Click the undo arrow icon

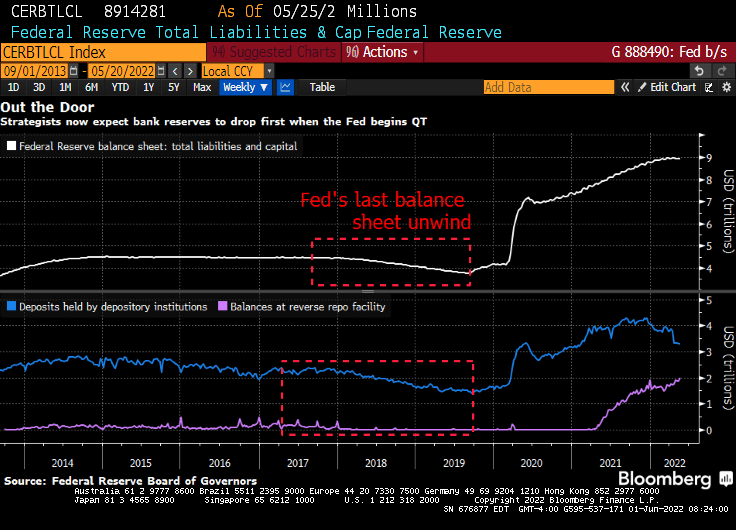[x=700, y=71]
